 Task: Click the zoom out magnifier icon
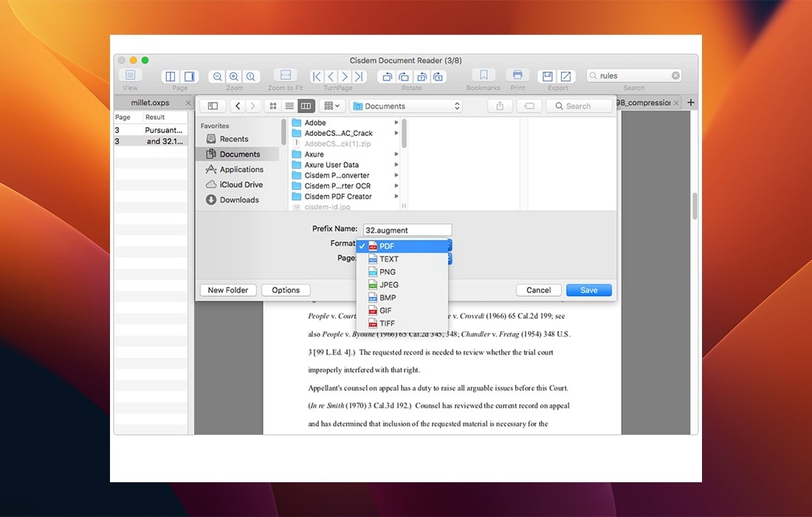click(x=217, y=77)
